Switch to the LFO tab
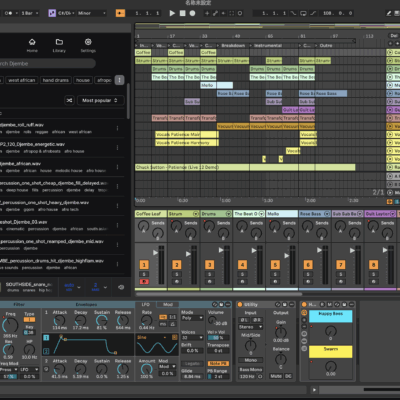Image resolution: width=400 pixels, height=400 pixels. coord(146,305)
